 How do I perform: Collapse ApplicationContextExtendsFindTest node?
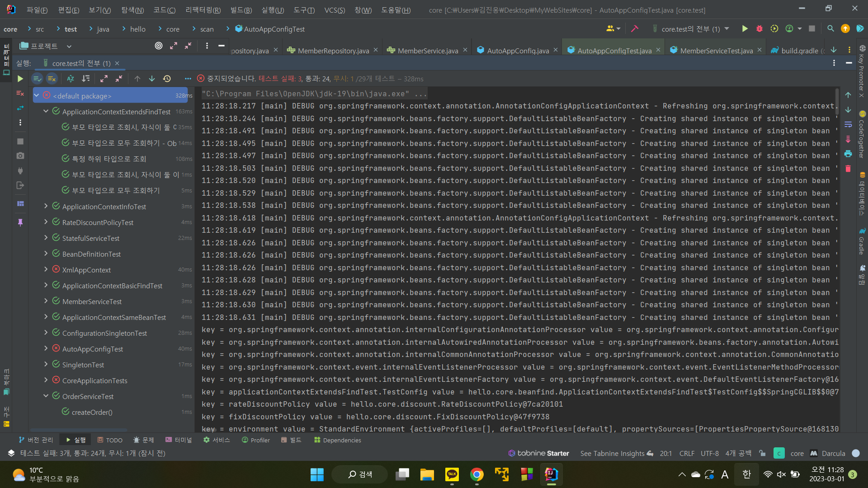click(46, 111)
